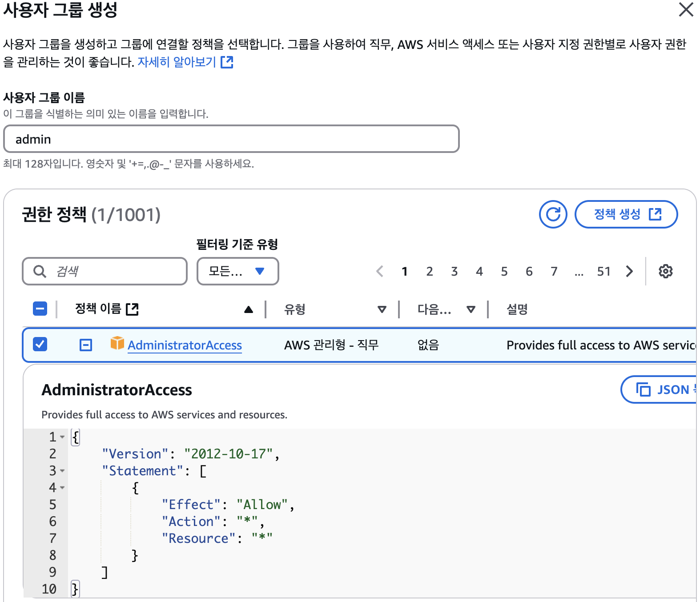
Task: Click the JSON copy button
Action: pyautogui.click(x=658, y=389)
